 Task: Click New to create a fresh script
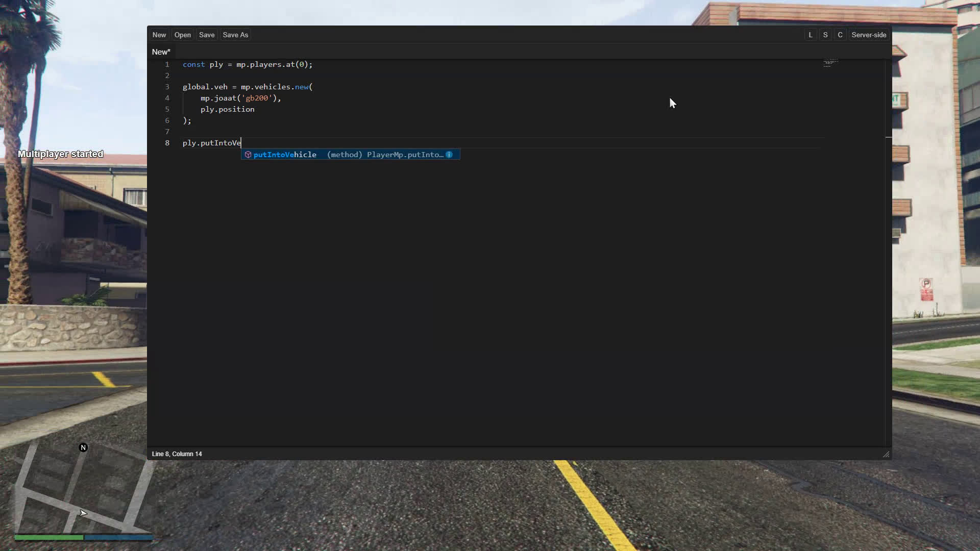(159, 34)
